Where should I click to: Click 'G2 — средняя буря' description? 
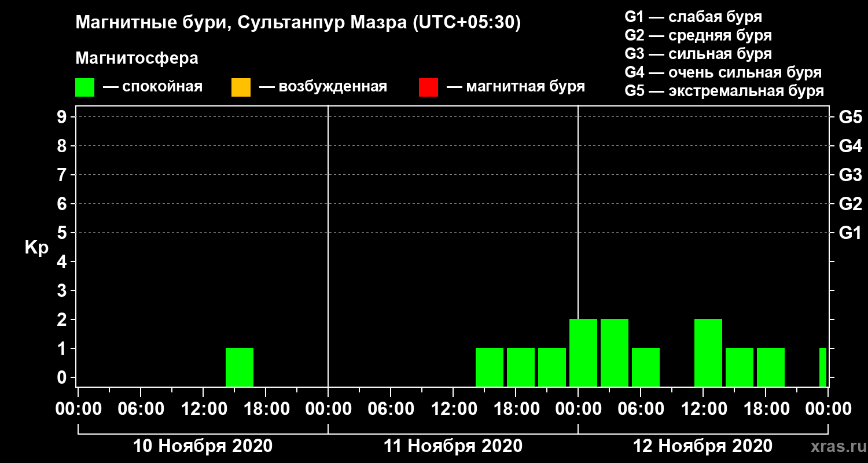(698, 35)
